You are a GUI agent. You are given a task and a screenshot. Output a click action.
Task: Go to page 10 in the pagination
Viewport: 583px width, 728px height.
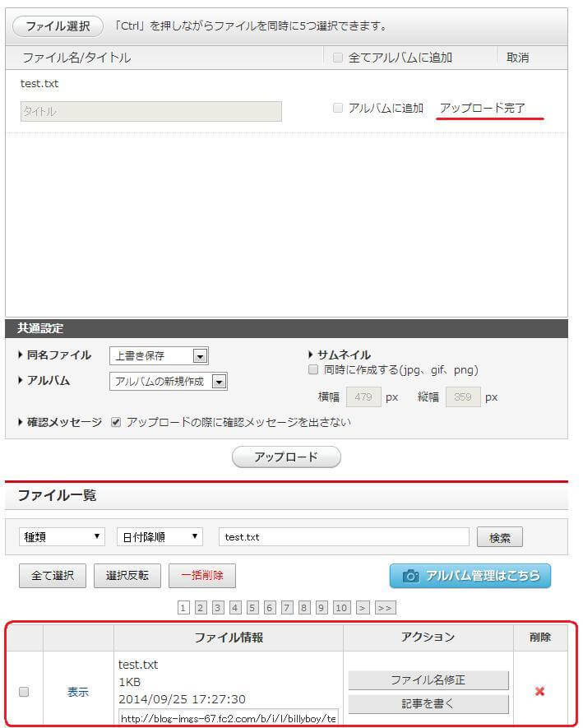coord(341,608)
